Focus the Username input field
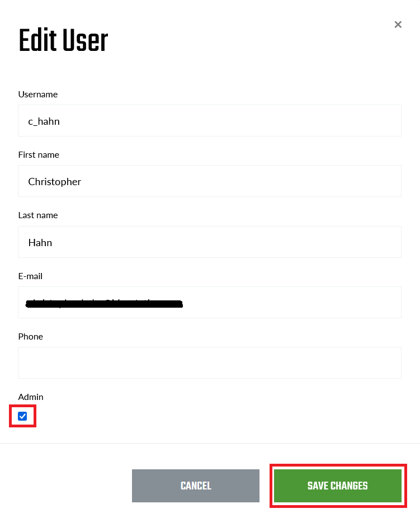 [210, 121]
